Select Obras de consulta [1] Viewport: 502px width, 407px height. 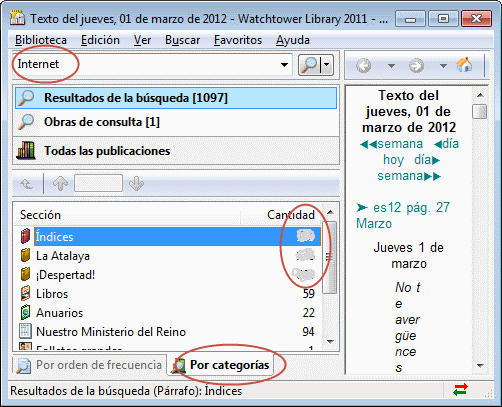(x=176, y=122)
